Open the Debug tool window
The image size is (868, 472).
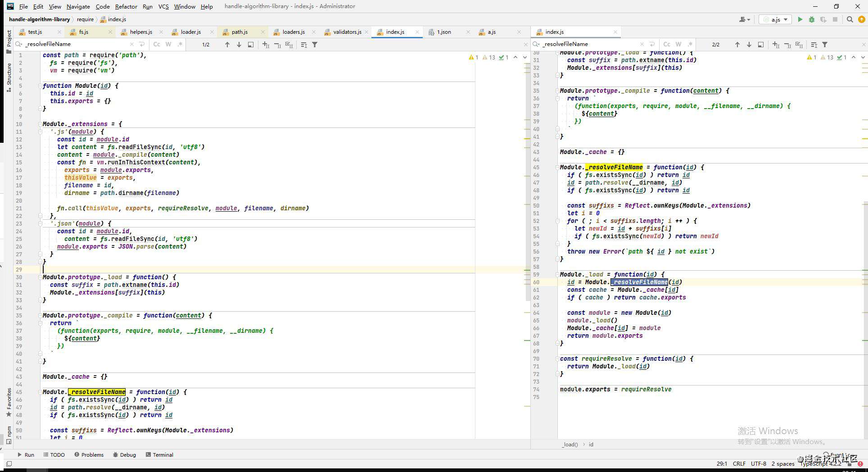pos(124,455)
